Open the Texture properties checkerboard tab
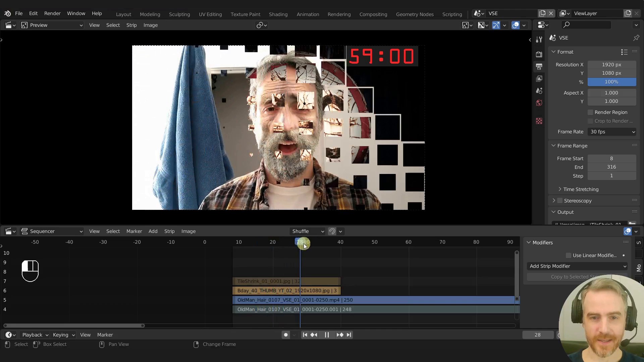644x362 pixels. [x=539, y=121]
